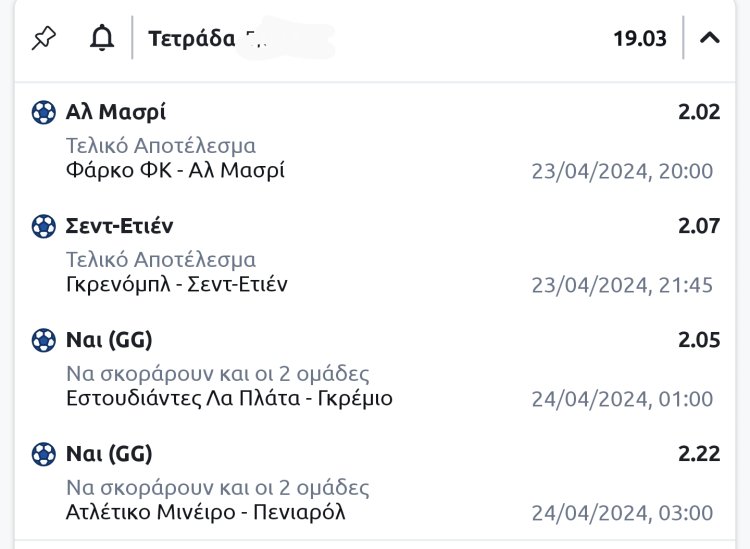Click the football icon for Εστουδιάντες GG selection
The height and width of the screenshot is (549, 750).
pos(44,341)
